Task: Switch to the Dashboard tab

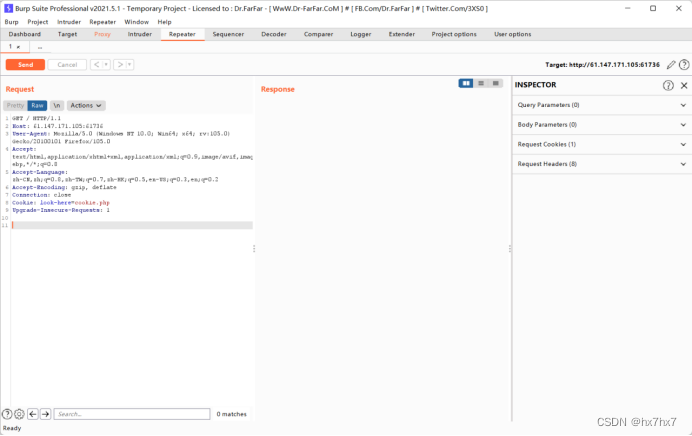Action: click(x=25, y=34)
